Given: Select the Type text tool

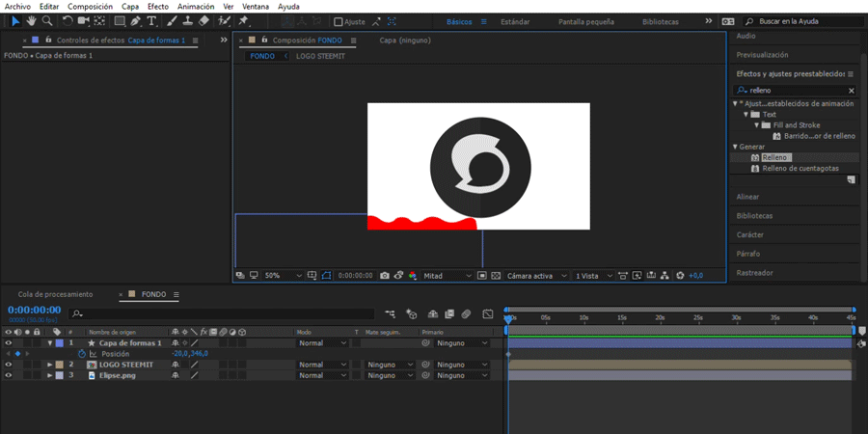Looking at the screenshot, I should click(x=151, y=21).
